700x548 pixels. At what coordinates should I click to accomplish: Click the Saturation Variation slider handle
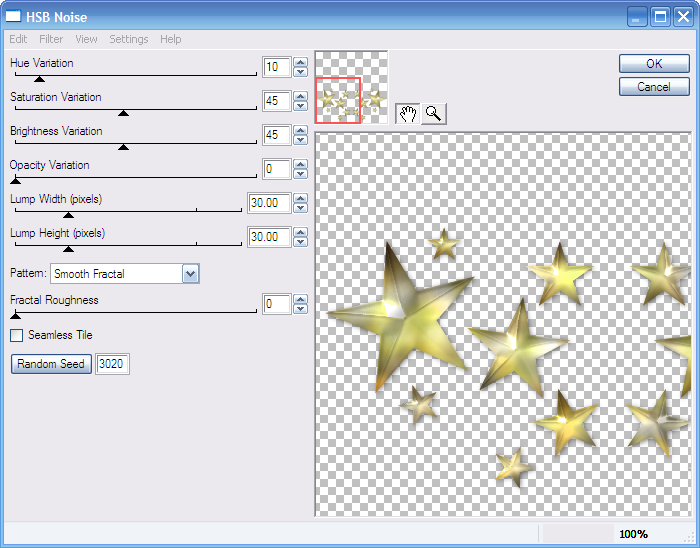tap(124, 113)
